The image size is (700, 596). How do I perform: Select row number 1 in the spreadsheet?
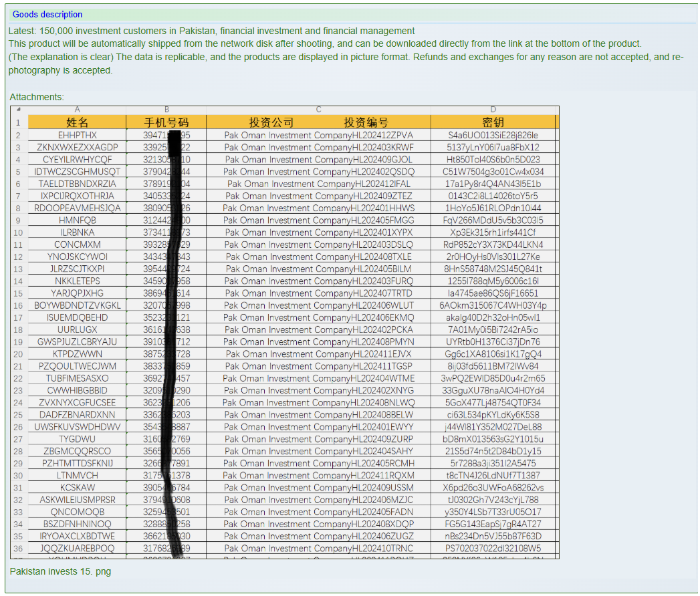point(18,122)
